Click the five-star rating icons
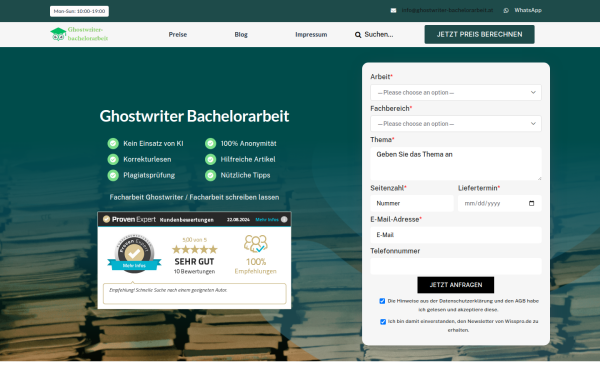The image size is (600, 375). click(194, 250)
